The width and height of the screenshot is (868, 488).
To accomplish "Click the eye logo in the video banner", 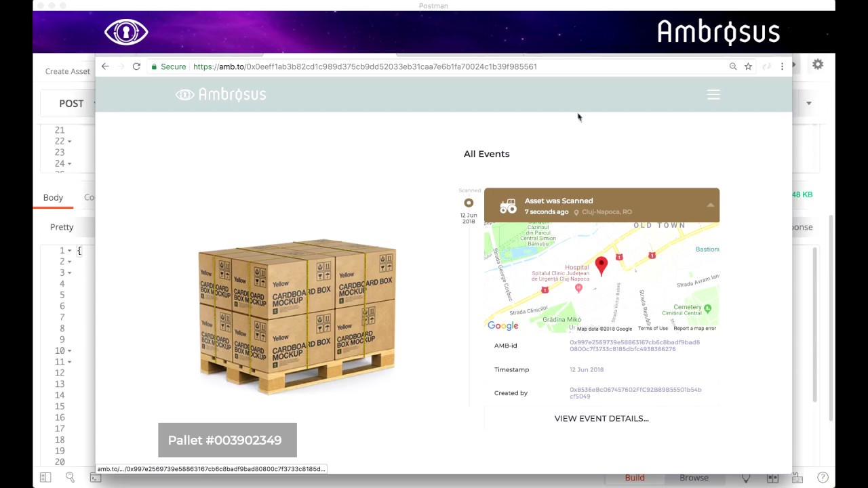I will tap(126, 32).
